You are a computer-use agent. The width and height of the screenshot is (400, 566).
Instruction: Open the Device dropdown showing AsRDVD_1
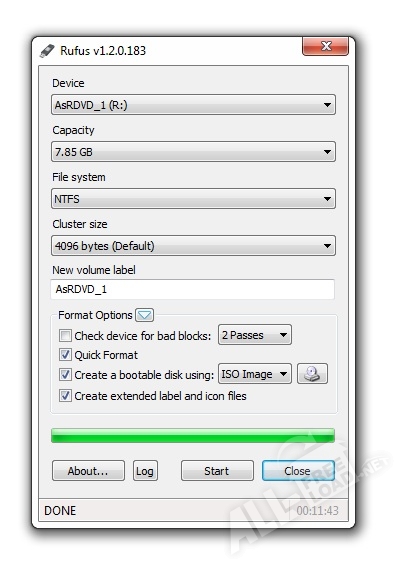coord(194,105)
